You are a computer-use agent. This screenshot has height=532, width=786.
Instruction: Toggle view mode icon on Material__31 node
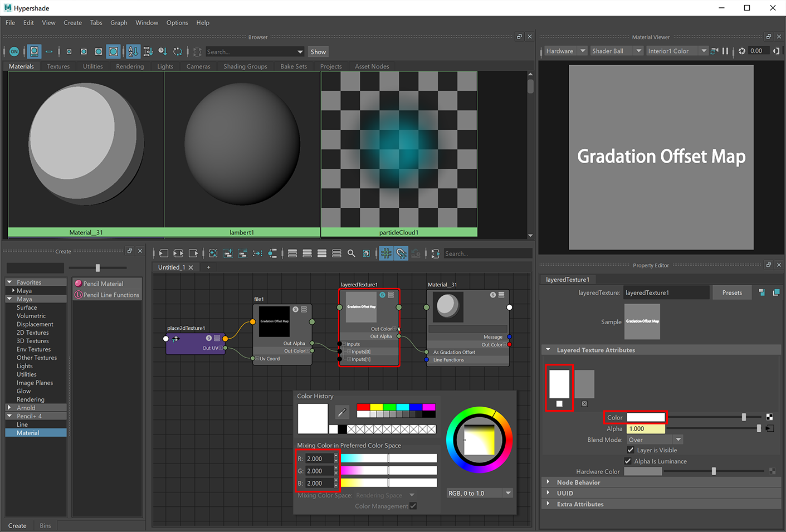point(501,295)
